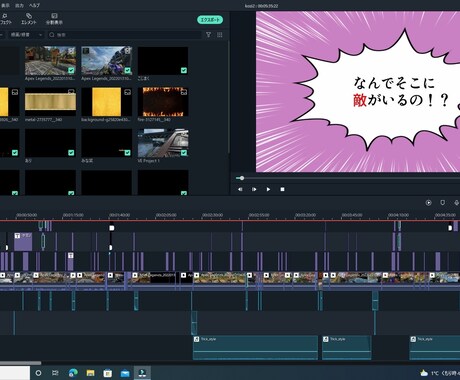Click the render preview icon above timeline
The image size is (460, 380).
(429, 203)
